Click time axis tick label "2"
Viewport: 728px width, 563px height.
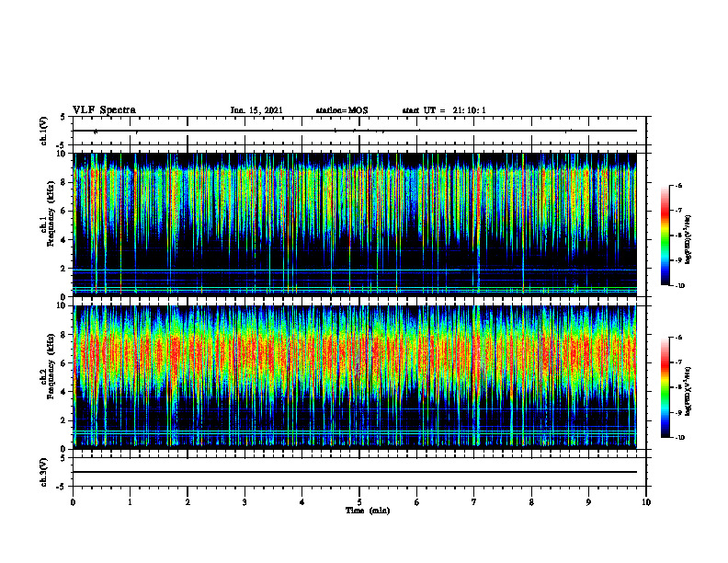coord(188,502)
